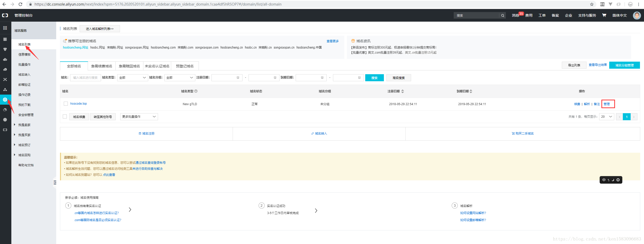644x244 pixels.
Task: Click 进入域名解析列表>> button
Action: [x=100, y=29]
